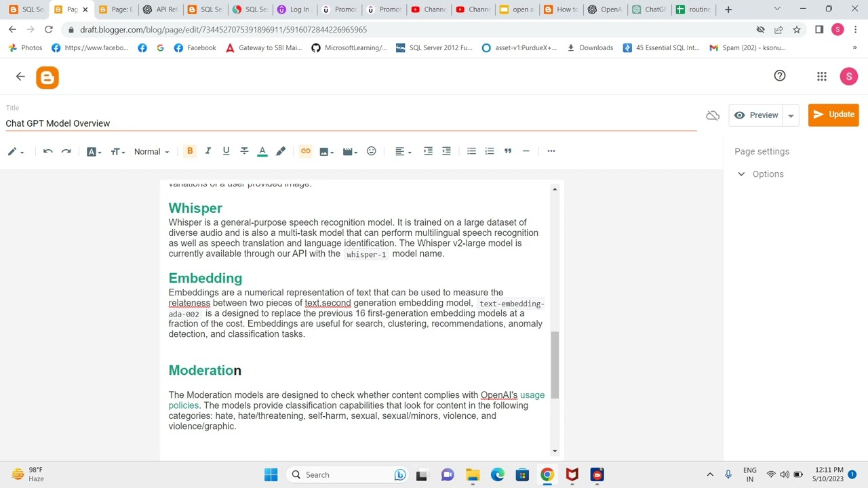Image resolution: width=868 pixels, height=488 pixels.
Task: Open the text color picker
Action: [x=262, y=151]
